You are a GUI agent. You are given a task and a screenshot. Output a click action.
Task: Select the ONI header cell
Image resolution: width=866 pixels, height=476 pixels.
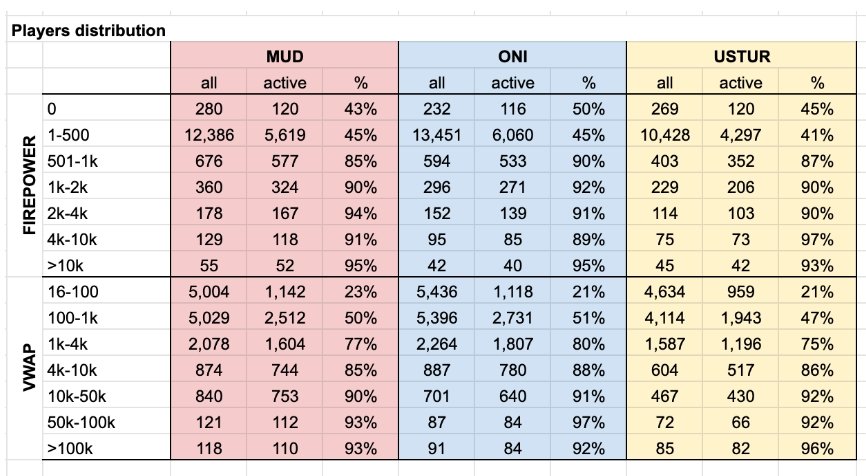(x=512, y=57)
